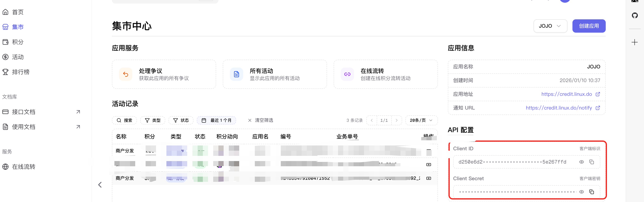Click home icon next to 首页
The image size is (644, 202).
(x=5, y=12)
